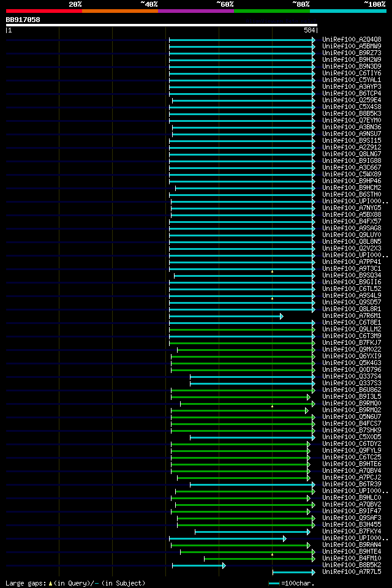Viewport: 392px width, 588px height.
Task: Click the red 20% identity legend segment
Action: (44, 11)
